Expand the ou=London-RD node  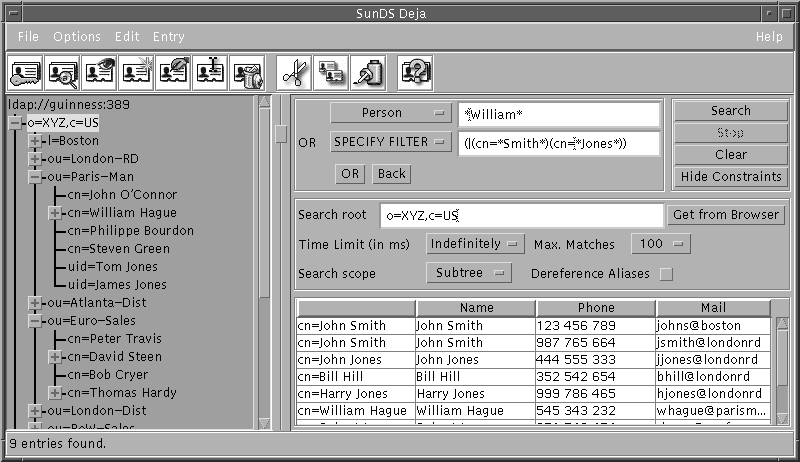tap(35, 159)
